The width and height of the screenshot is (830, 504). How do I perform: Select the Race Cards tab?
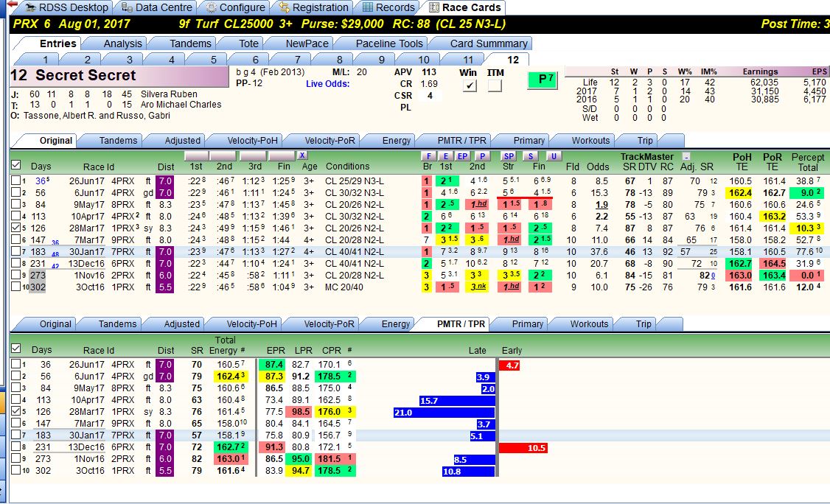click(x=465, y=7)
